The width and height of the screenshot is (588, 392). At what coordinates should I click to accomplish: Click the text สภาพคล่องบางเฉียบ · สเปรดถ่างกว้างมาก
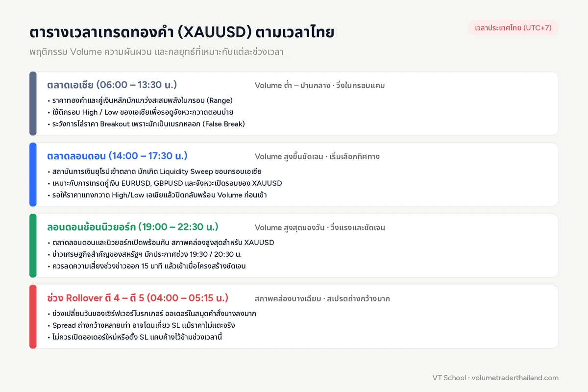[x=322, y=298]
